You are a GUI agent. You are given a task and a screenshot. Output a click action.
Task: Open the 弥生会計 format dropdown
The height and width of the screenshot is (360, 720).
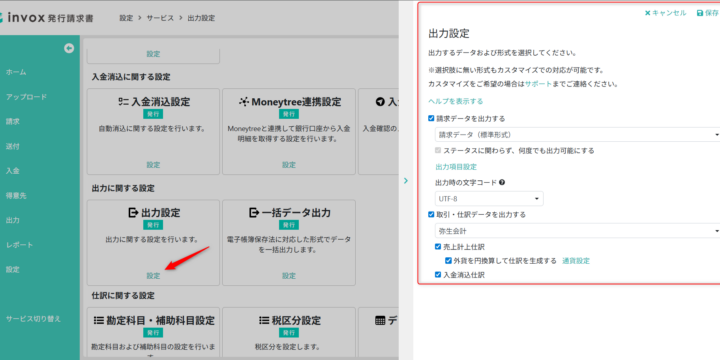tap(577, 231)
